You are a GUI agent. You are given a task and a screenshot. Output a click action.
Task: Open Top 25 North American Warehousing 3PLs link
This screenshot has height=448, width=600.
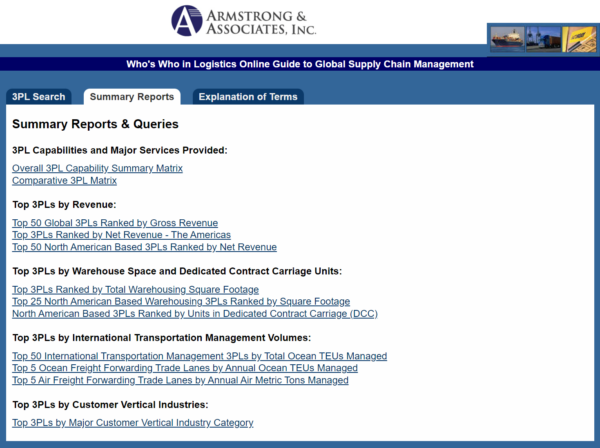tap(181, 301)
